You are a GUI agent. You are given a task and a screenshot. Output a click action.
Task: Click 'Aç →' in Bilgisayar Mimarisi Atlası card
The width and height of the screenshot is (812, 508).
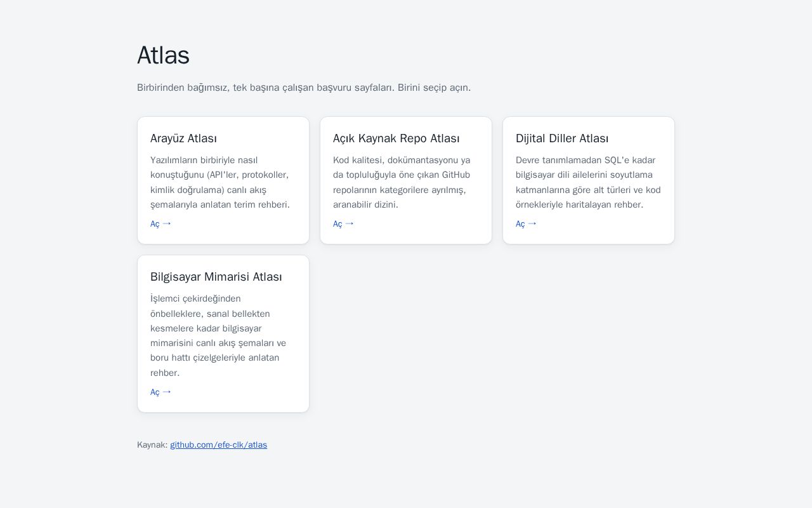coord(160,392)
